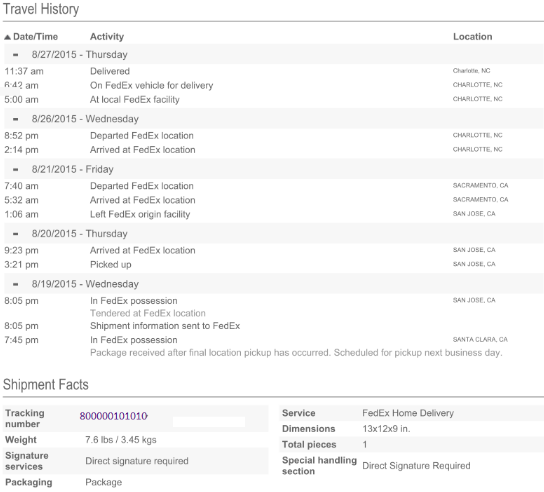Click the dimensions value 13x12x9 in.

coord(386,429)
